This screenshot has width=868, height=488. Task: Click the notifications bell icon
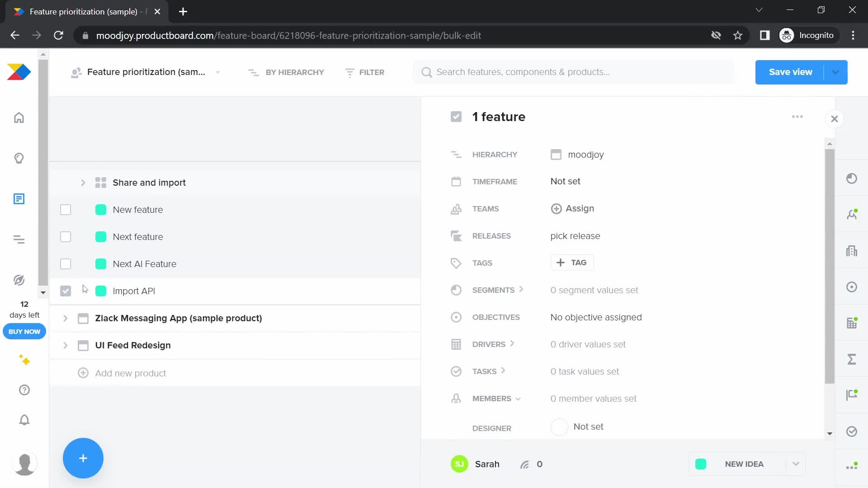(x=24, y=420)
